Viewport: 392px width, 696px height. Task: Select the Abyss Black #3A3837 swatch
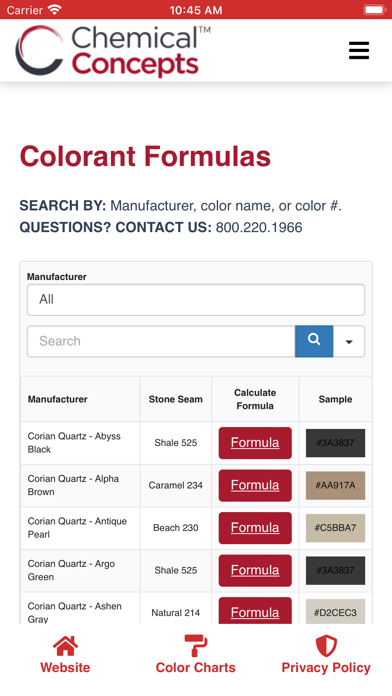[335, 443]
